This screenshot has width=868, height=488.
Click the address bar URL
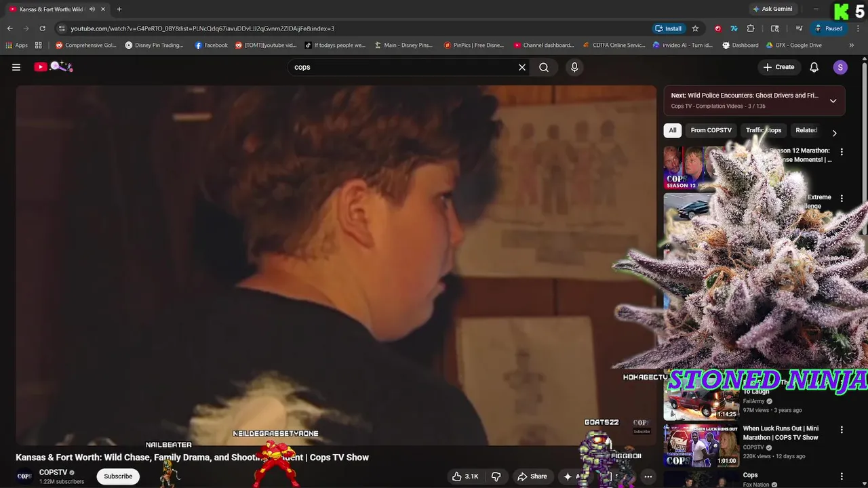click(203, 28)
